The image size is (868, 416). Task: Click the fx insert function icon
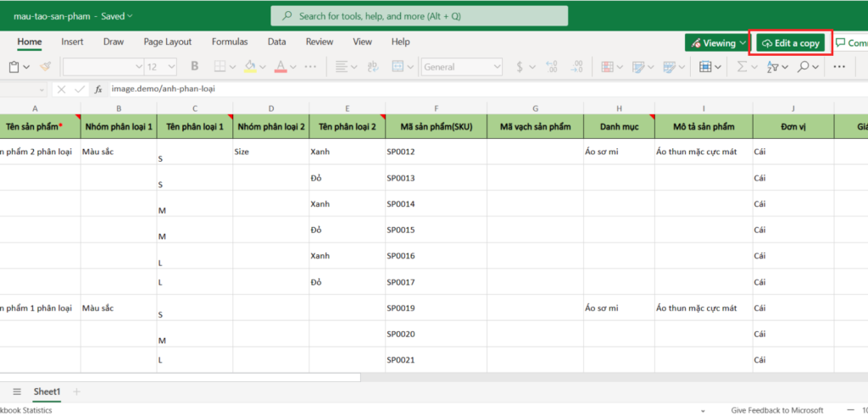tap(98, 89)
